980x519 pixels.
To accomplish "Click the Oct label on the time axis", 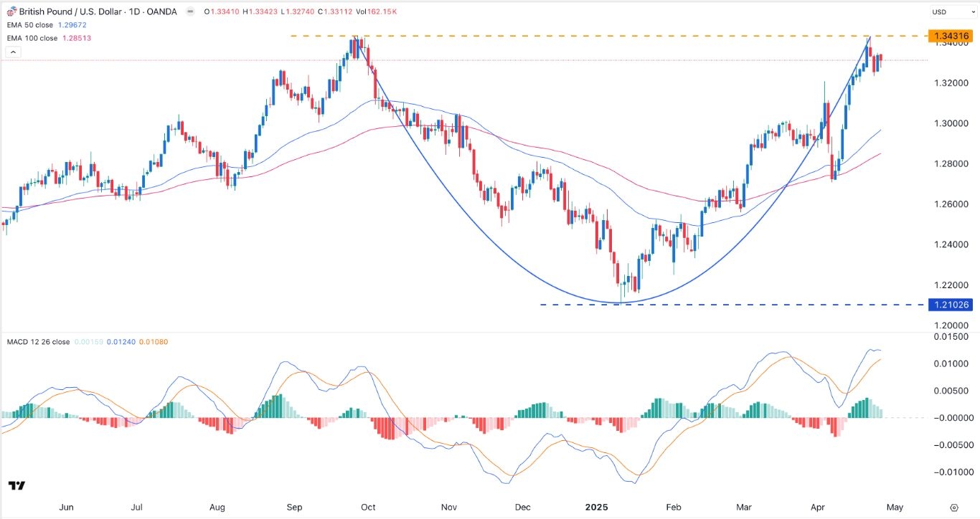I will (x=368, y=507).
